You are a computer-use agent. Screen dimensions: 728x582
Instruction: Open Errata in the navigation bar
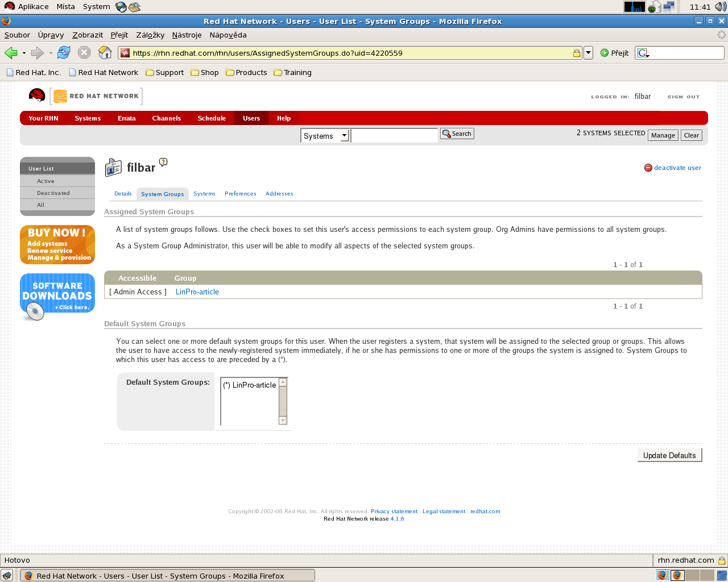tap(127, 118)
